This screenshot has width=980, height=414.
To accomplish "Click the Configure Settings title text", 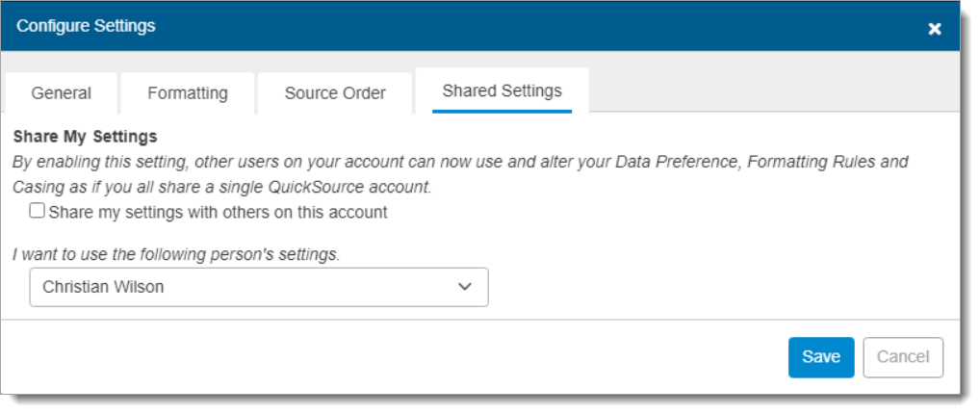I will click(86, 26).
